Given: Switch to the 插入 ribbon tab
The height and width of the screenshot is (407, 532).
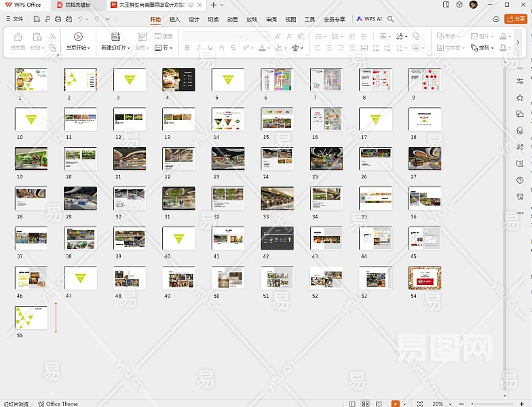Looking at the screenshot, I should 174,19.
